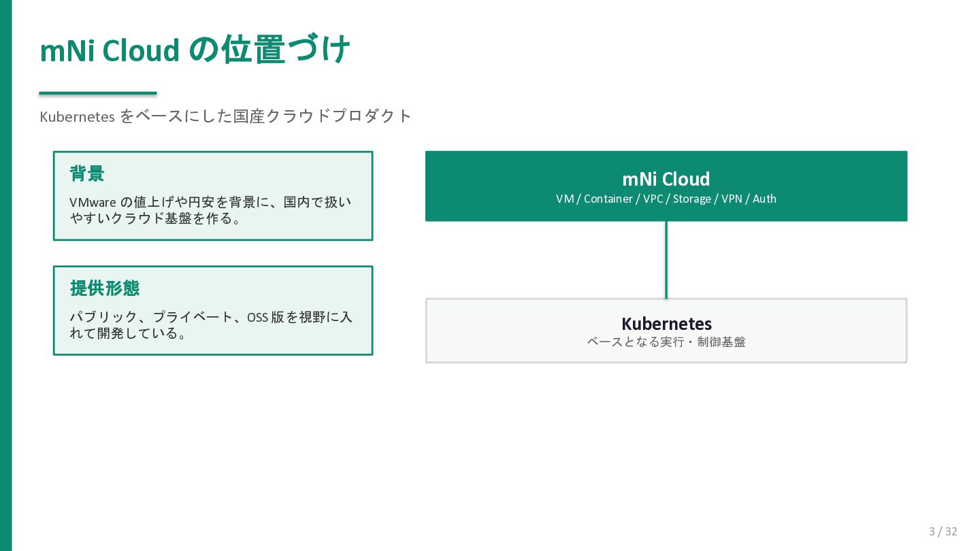
Task: Click the mNi Cloud green diagram box title
Action: tap(666, 179)
